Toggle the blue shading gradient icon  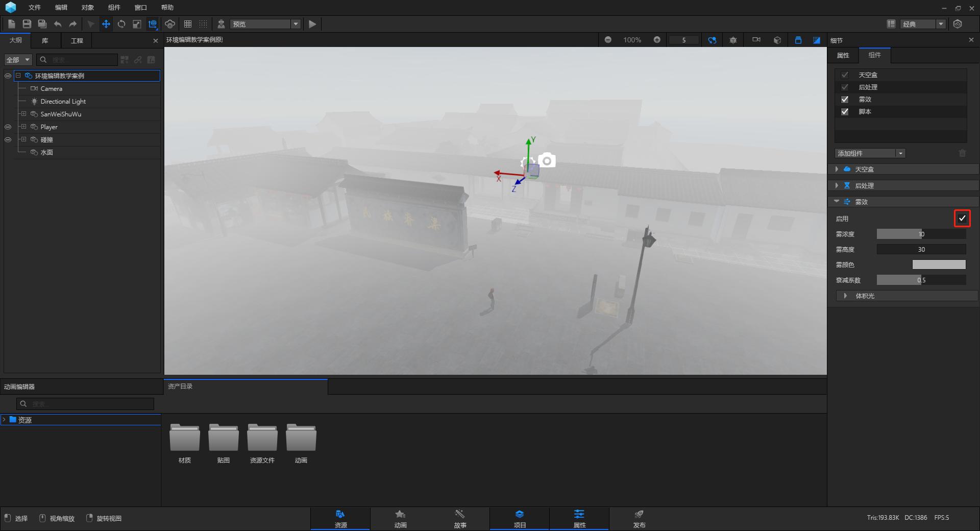817,40
